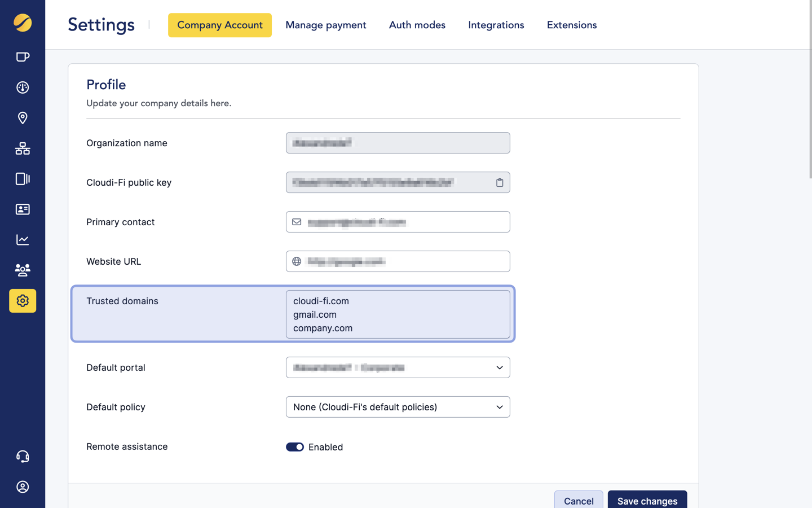Open the account profile icon at sidebar bottom

point(23,487)
